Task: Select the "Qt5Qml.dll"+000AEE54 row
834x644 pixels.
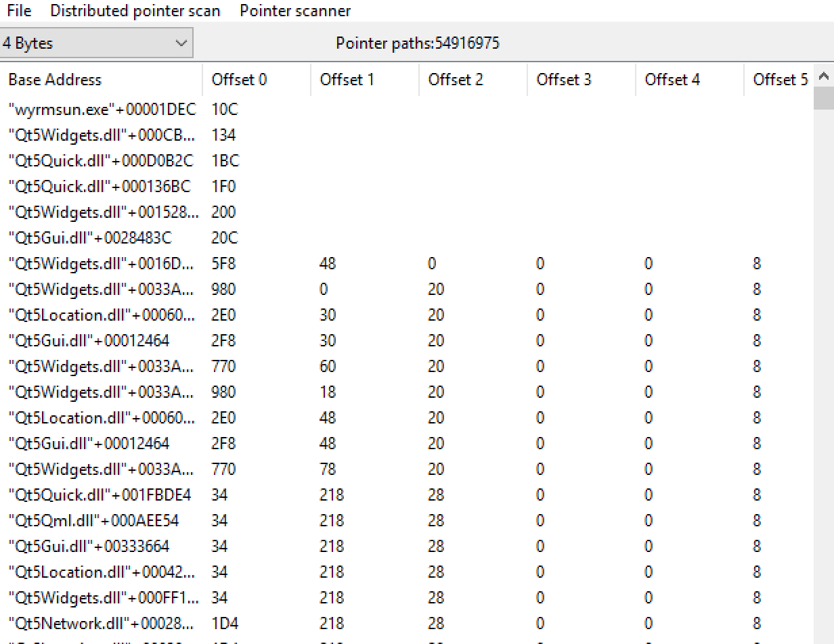Action: point(407,521)
